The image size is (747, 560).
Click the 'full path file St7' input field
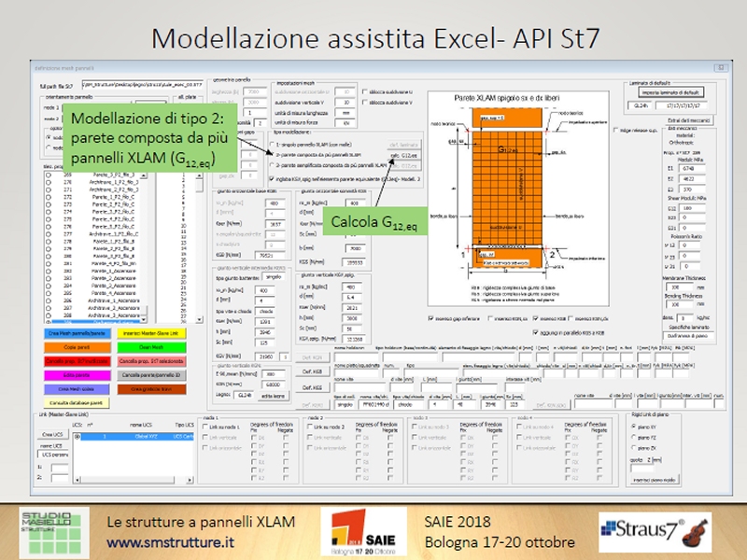pos(135,86)
